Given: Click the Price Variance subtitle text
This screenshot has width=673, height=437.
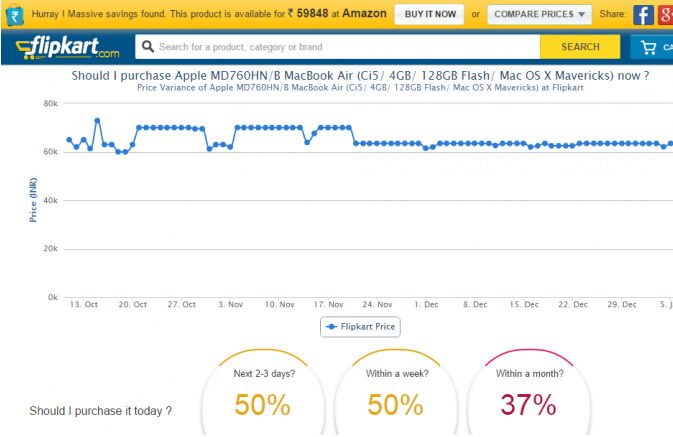Looking at the screenshot, I should click(360, 88).
